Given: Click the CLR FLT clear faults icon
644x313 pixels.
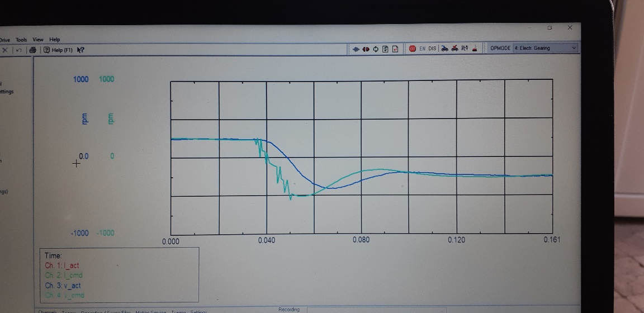Looking at the screenshot, I should [x=465, y=48].
